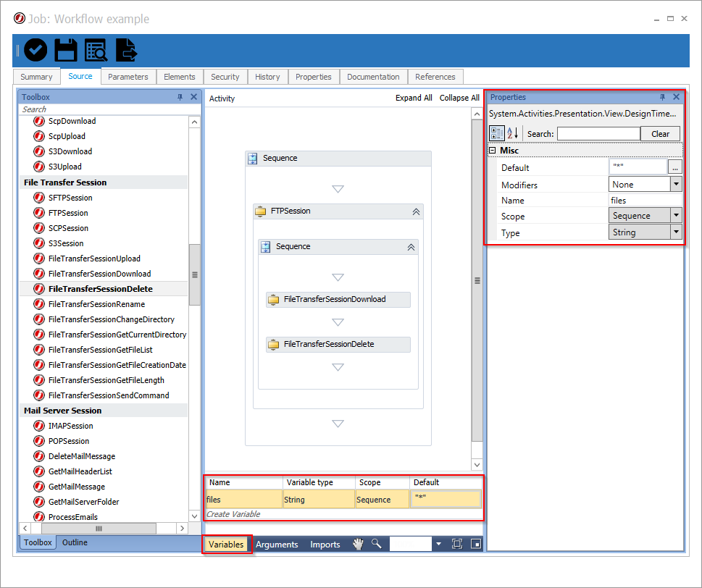702x588 pixels.
Task: Click the Toolbox vertical scrollbar thumb
Action: coord(195,274)
